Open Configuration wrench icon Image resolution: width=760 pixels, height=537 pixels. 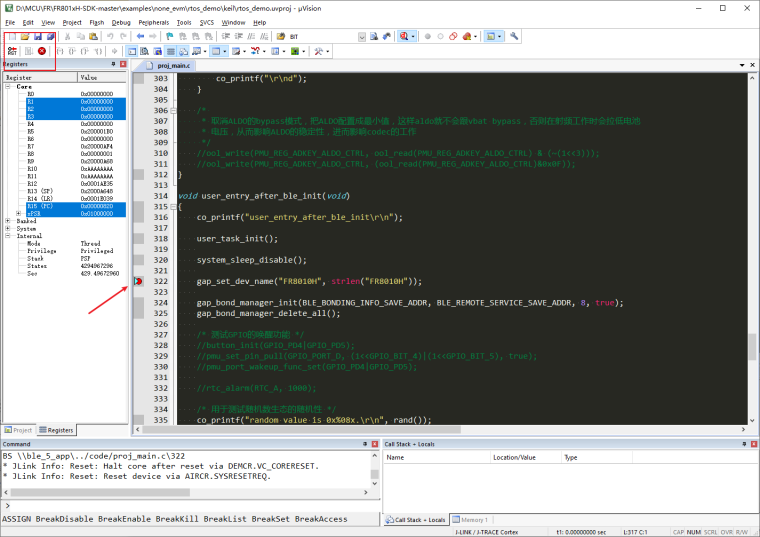514,36
